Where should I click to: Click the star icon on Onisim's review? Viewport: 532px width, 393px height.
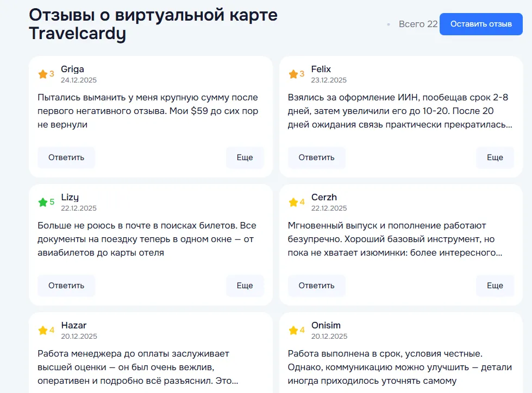pyautogui.click(x=293, y=331)
